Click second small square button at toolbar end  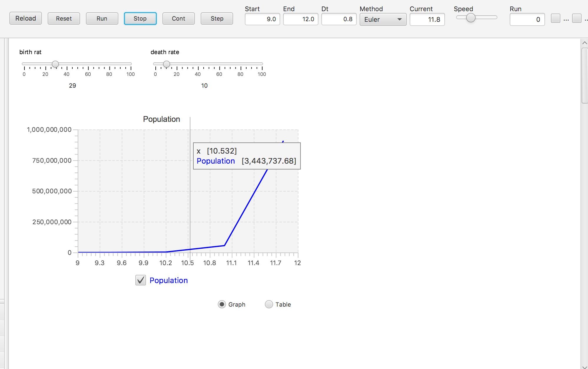[x=577, y=19]
